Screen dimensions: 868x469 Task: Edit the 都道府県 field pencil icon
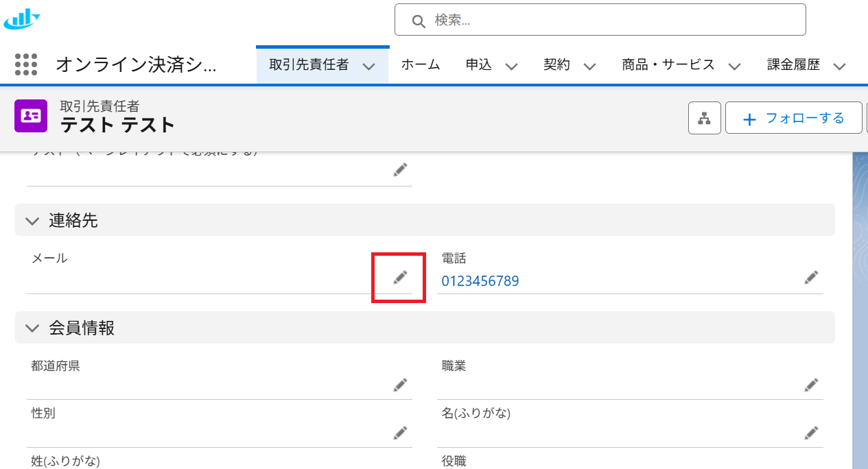coord(400,385)
